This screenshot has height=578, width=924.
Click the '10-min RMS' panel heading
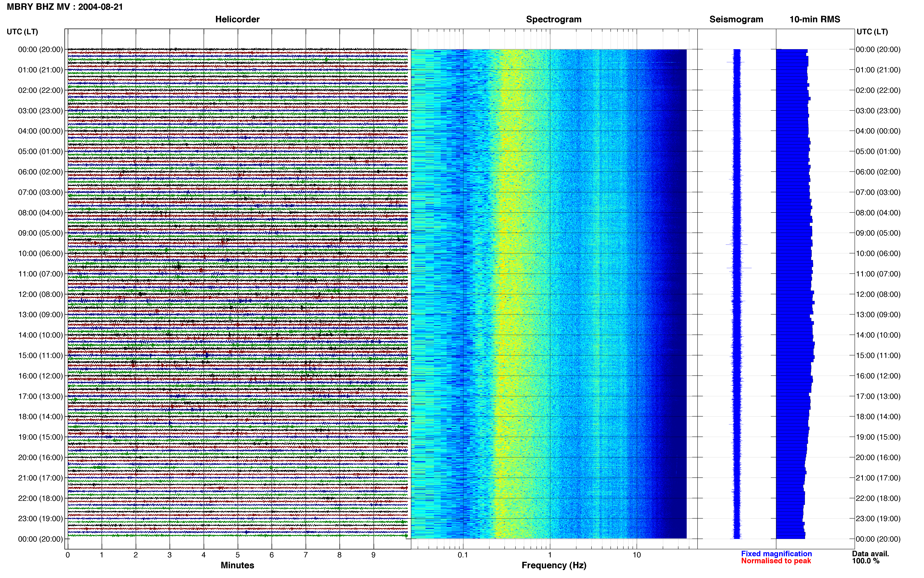(815, 20)
